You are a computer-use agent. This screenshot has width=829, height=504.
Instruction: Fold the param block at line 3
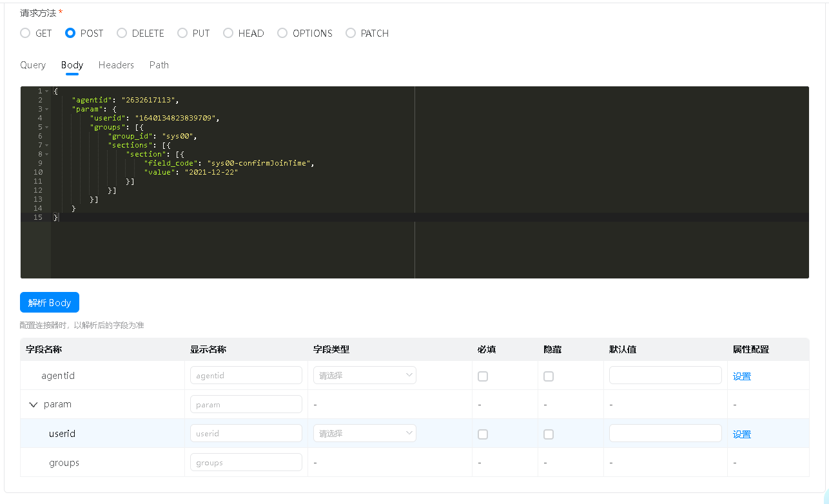point(47,109)
